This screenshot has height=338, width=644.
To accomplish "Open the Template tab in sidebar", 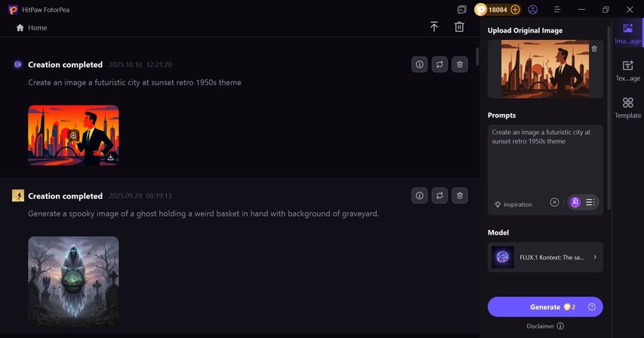I will point(627,108).
